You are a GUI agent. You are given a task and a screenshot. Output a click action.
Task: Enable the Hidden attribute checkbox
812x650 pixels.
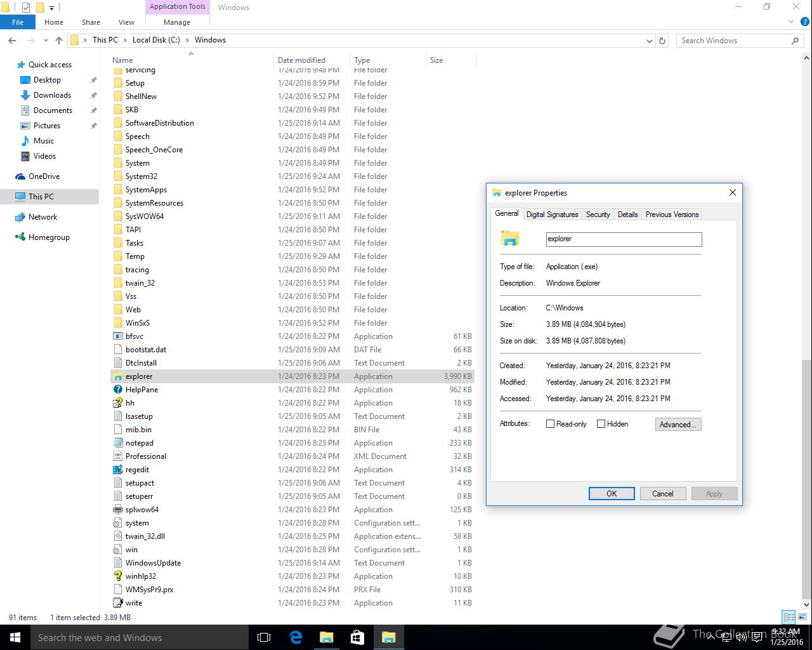pos(601,424)
